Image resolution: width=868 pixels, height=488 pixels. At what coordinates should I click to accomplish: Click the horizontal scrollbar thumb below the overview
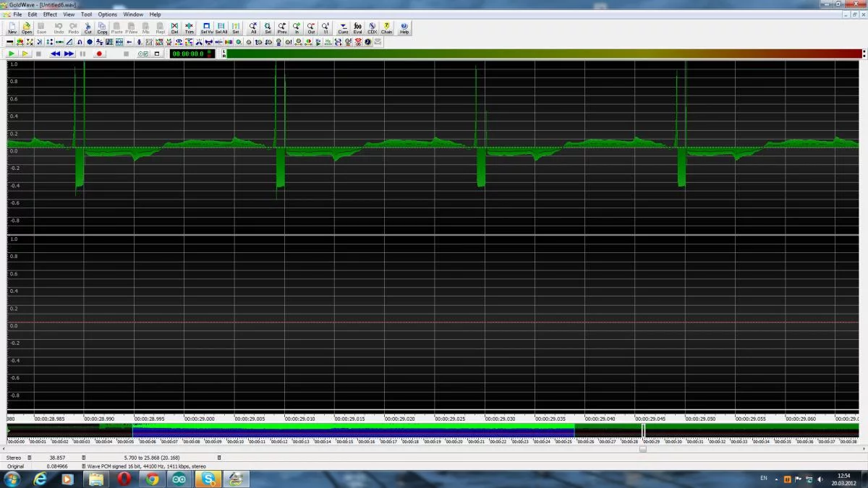[x=643, y=449]
